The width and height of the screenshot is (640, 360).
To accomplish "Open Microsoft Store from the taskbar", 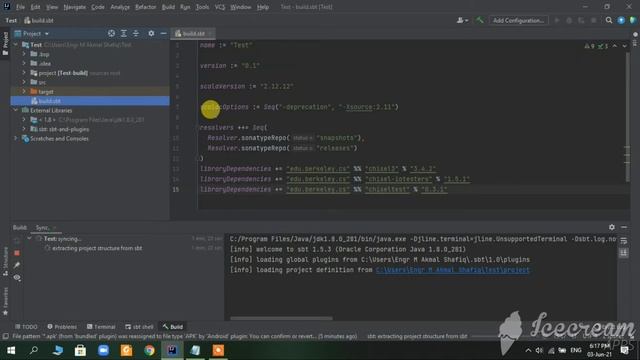I will pos(80,350).
